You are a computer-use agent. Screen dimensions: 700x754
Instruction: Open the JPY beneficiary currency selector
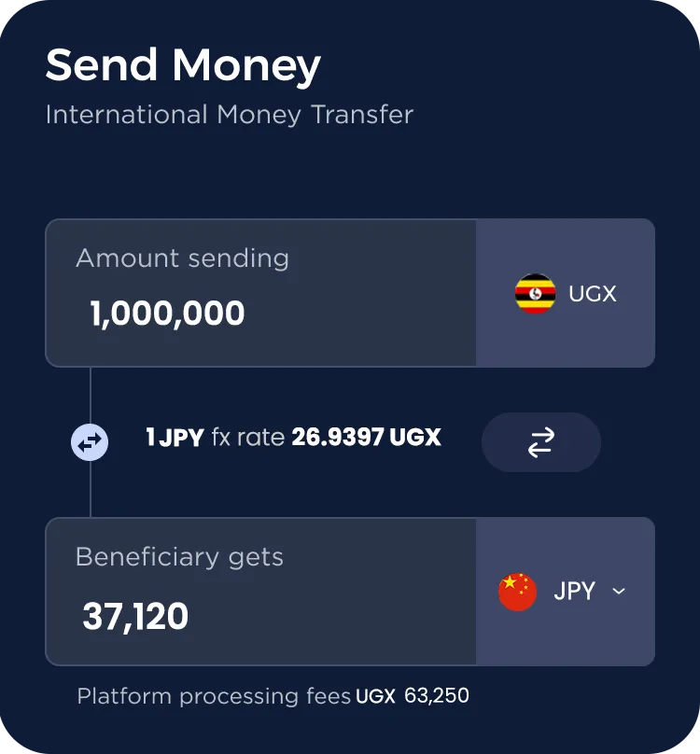point(566,592)
